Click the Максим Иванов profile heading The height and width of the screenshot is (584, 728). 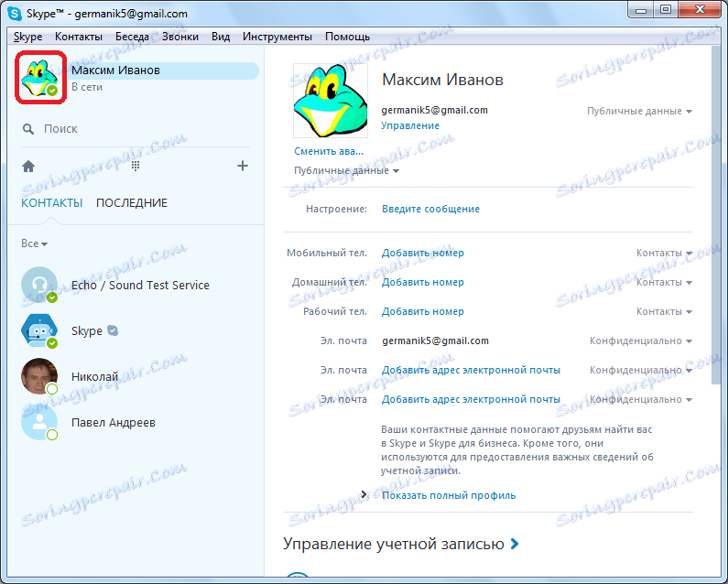pyautogui.click(x=442, y=80)
